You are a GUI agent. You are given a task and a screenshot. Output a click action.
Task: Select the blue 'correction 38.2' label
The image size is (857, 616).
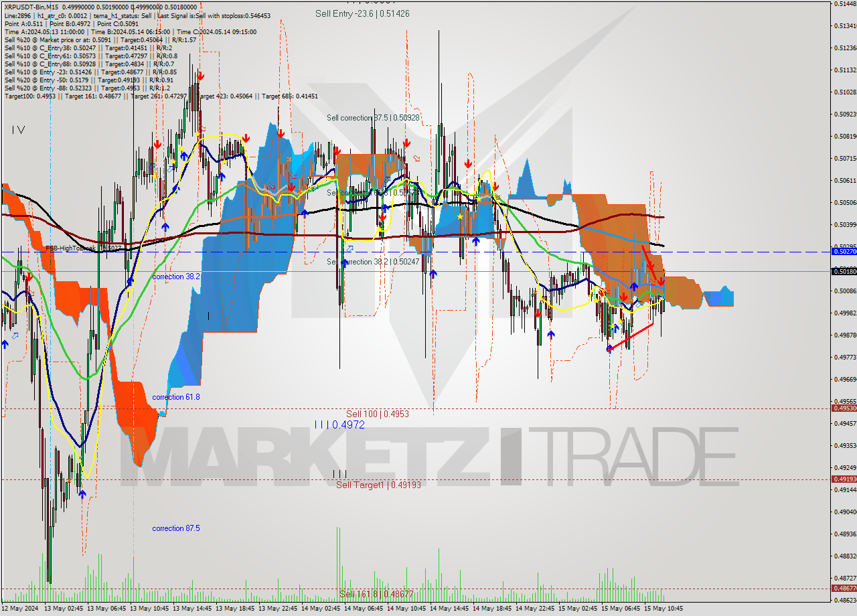[175, 276]
